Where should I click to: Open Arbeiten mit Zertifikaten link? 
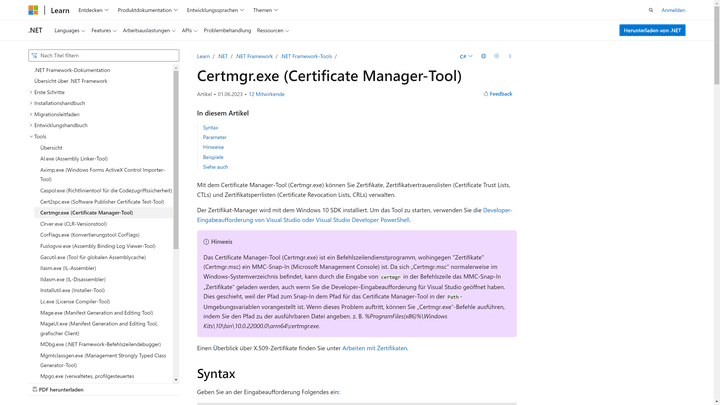(375, 348)
